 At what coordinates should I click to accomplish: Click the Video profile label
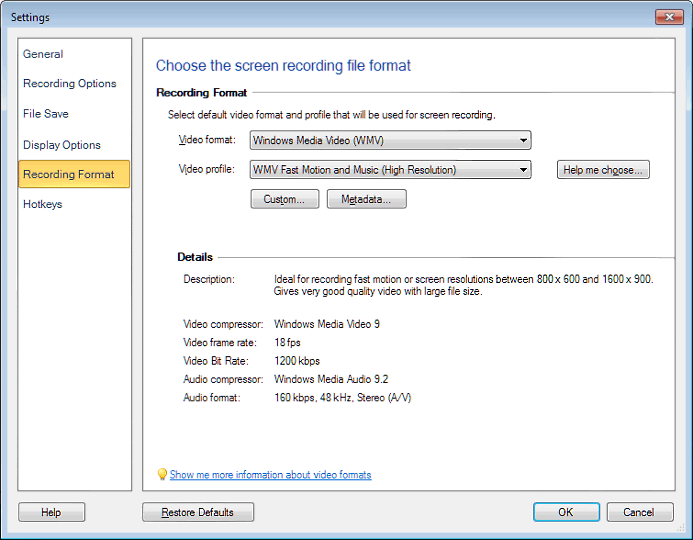click(x=206, y=169)
